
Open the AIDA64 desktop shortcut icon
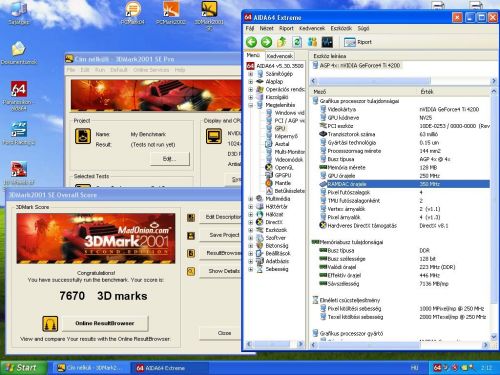[19, 89]
